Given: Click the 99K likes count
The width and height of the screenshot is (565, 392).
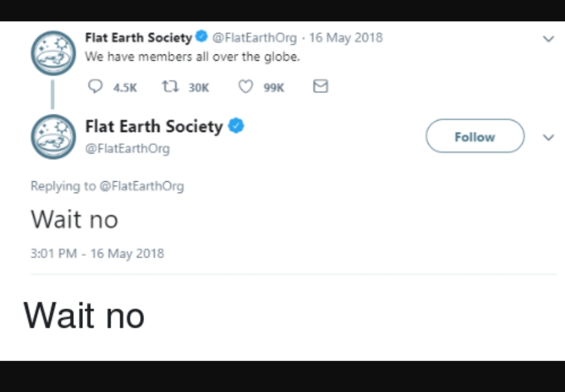Looking at the screenshot, I should tap(273, 88).
